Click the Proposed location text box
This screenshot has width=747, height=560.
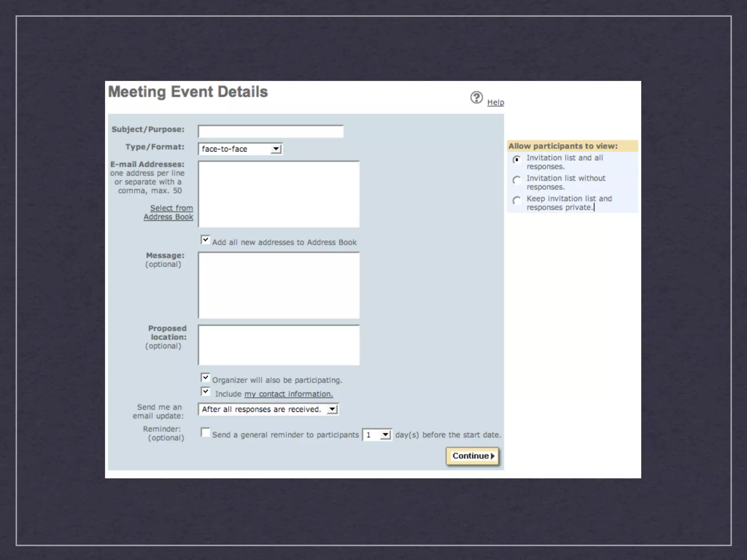click(279, 345)
